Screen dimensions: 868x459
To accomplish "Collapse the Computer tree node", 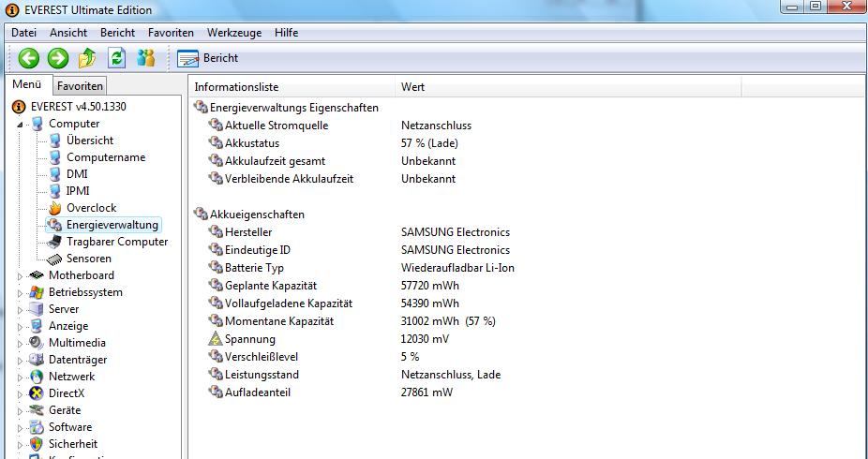I will (x=20, y=125).
